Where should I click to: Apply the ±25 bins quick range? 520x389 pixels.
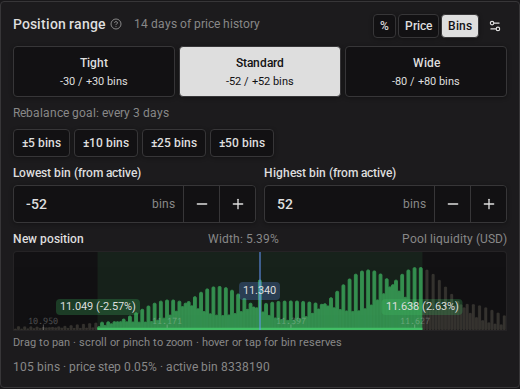coord(174,143)
